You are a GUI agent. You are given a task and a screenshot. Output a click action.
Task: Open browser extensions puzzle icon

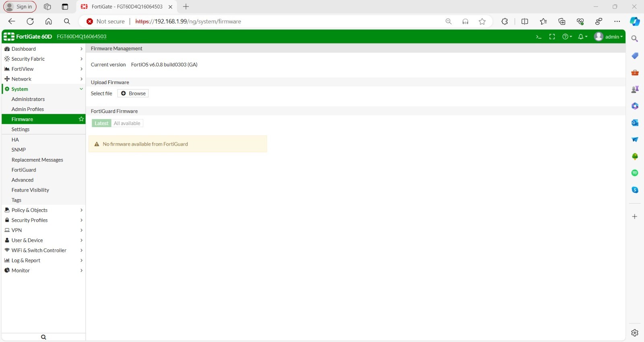[505, 21]
